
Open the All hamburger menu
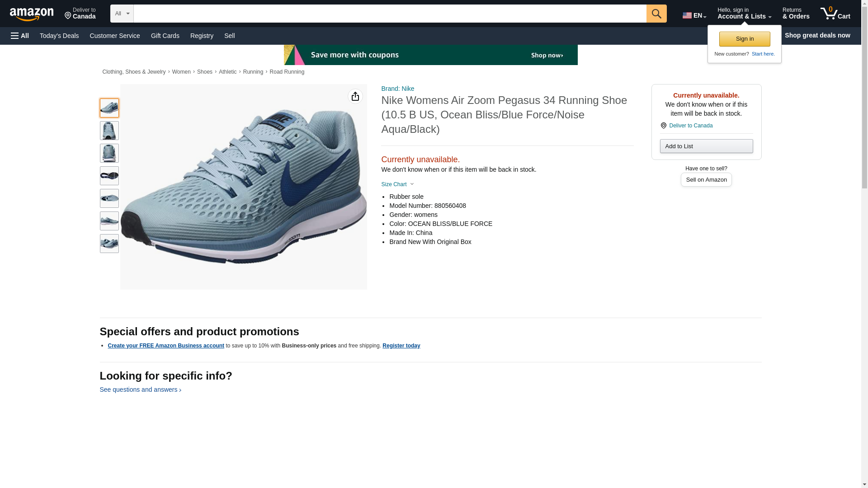20,36
